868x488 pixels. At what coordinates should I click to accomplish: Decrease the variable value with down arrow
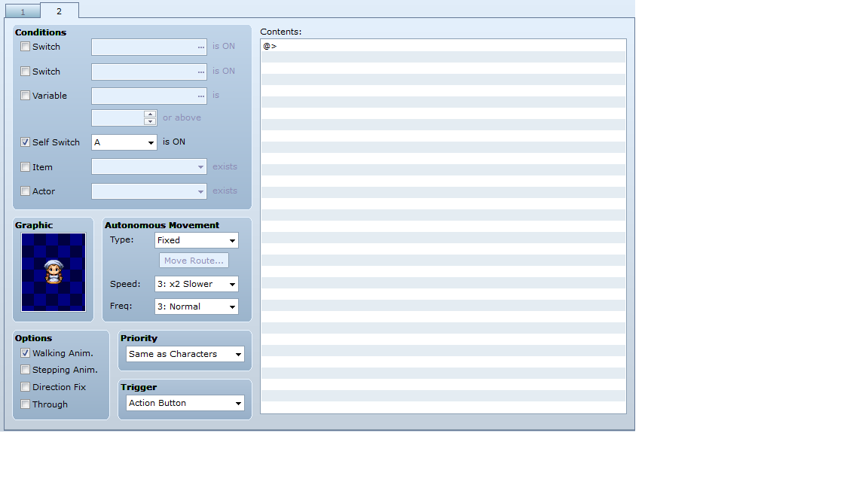(150, 121)
